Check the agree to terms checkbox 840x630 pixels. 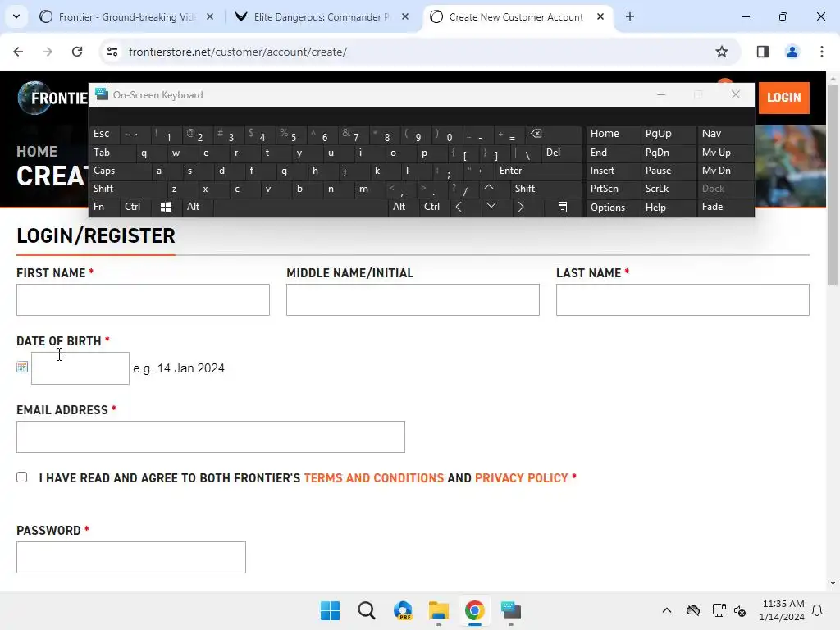pos(22,477)
